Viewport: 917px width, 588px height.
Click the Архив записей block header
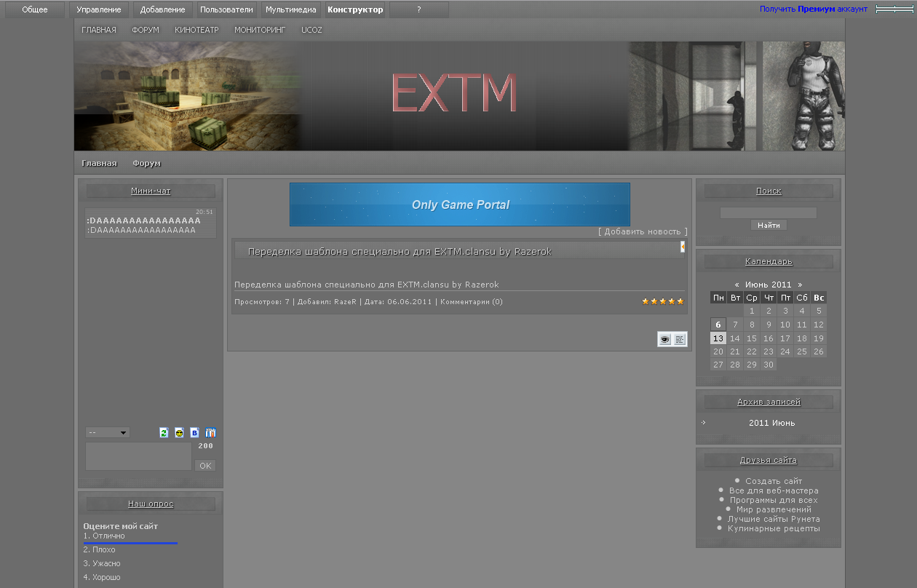769,402
